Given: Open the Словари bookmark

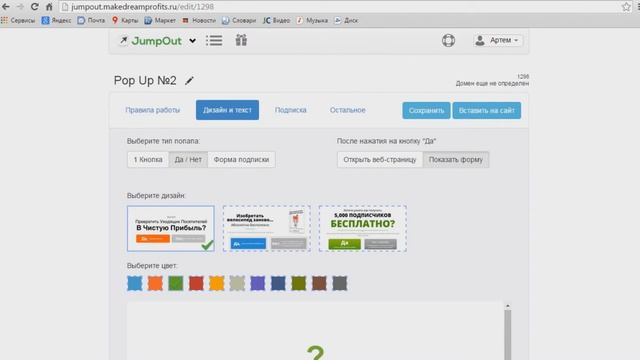Looking at the screenshot, I should click(x=239, y=20).
